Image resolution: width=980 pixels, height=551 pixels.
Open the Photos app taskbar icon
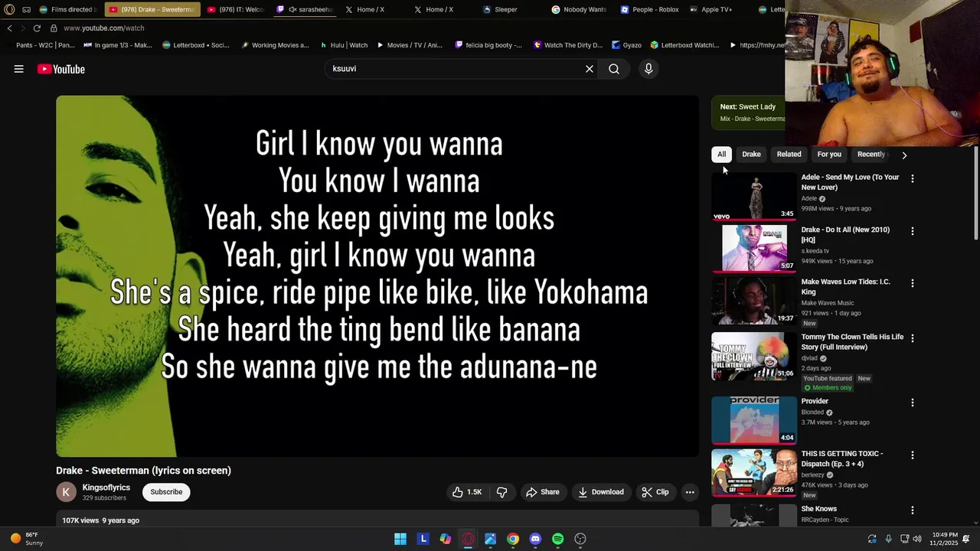[x=490, y=539]
